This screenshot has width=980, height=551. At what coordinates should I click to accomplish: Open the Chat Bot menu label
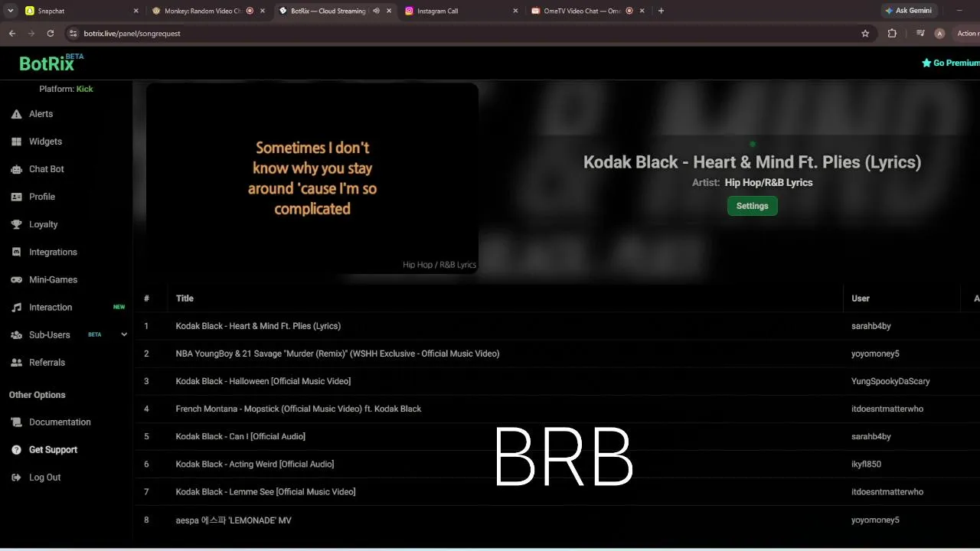tap(47, 169)
